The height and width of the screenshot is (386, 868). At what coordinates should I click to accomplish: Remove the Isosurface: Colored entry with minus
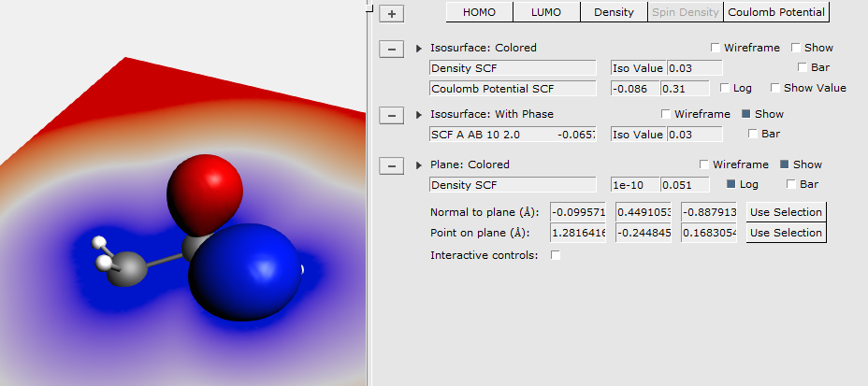pos(392,49)
